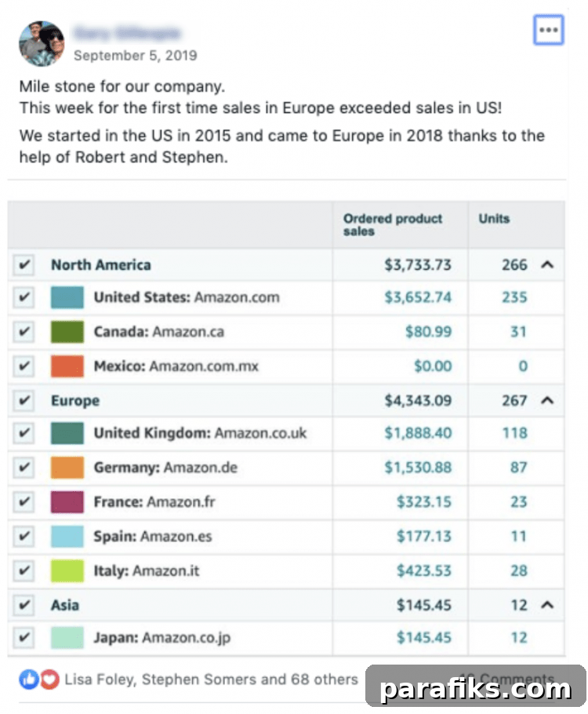Collapse the Asia row chevron

547,605
